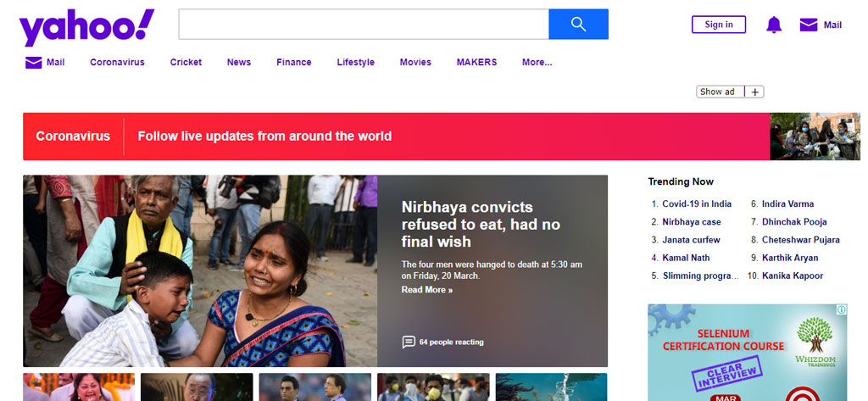Open first story thumbnail with woman in orange

coord(79,387)
